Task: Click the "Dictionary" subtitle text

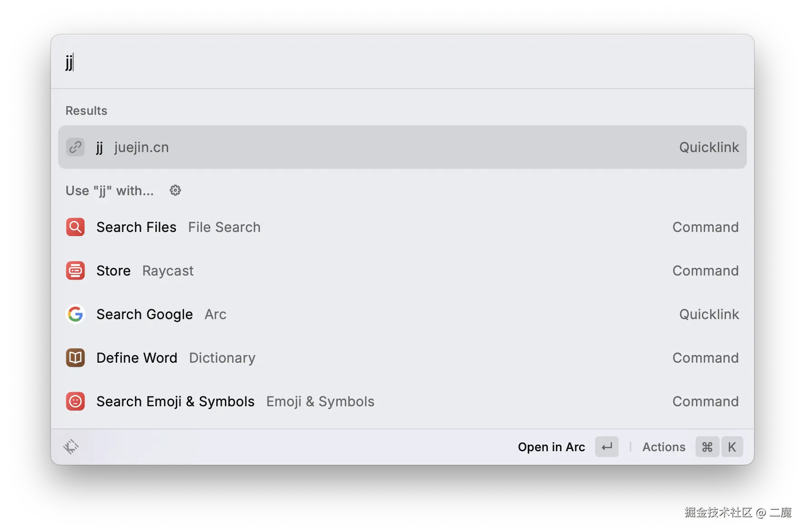Action: click(x=222, y=358)
